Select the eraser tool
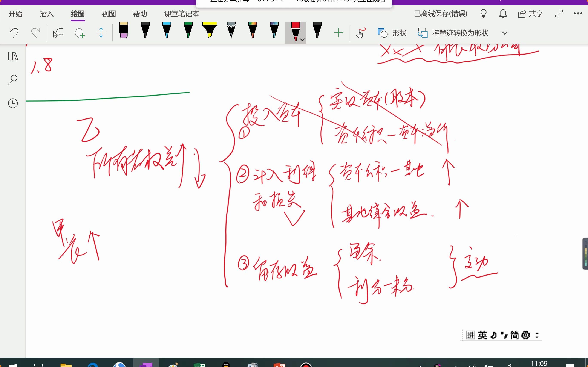 [x=124, y=31]
